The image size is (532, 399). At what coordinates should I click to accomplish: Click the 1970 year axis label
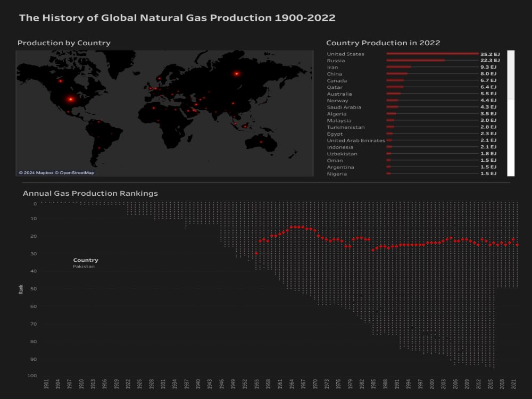[315, 384]
